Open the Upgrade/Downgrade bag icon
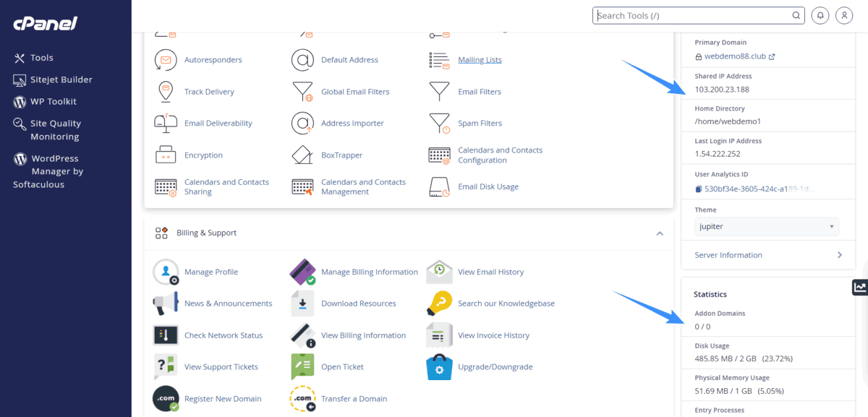 (439, 367)
